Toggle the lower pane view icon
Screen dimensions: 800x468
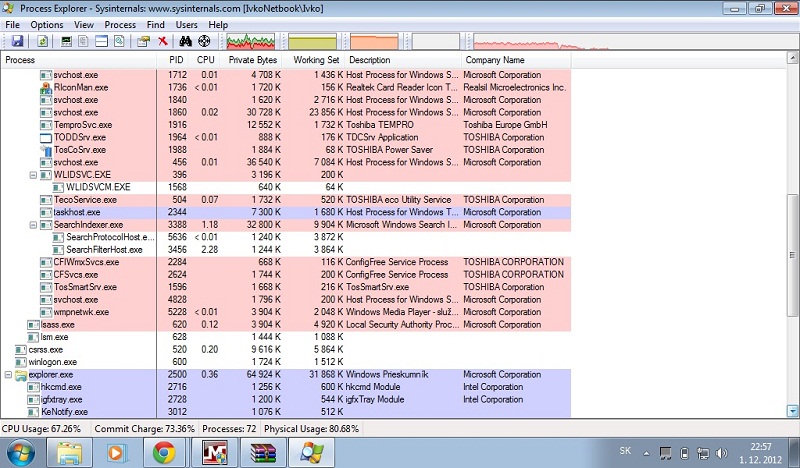101,41
